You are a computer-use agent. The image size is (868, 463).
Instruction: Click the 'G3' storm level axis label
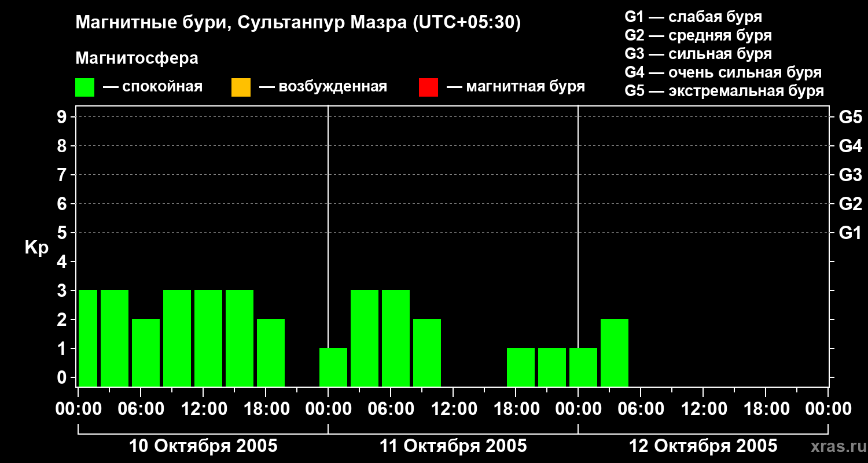850,175
